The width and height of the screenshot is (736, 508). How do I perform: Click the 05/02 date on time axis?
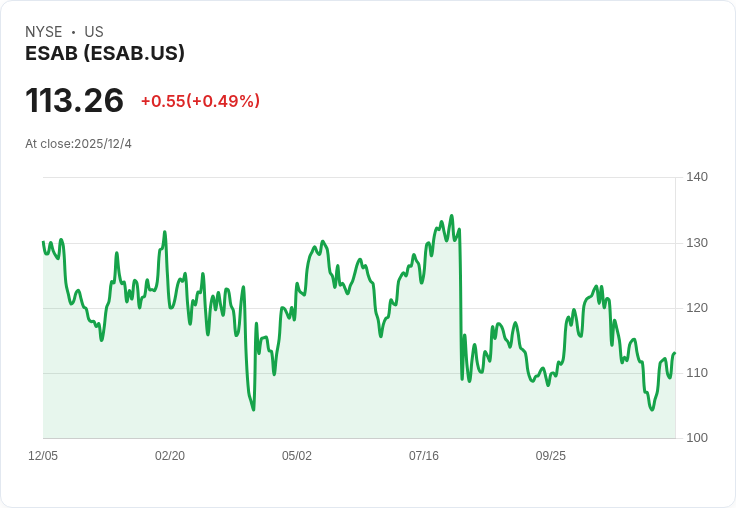tap(297, 456)
